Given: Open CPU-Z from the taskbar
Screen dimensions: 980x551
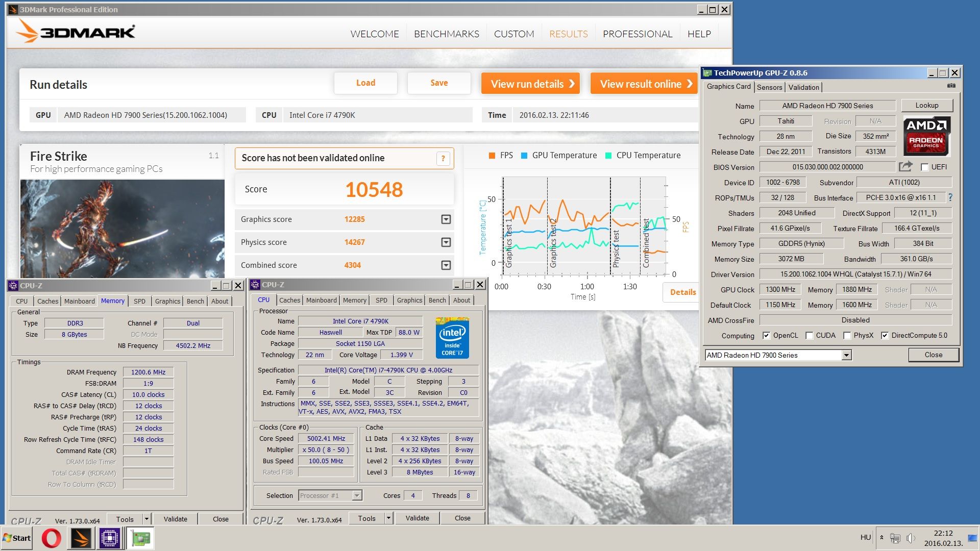Looking at the screenshot, I should point(110,538).
